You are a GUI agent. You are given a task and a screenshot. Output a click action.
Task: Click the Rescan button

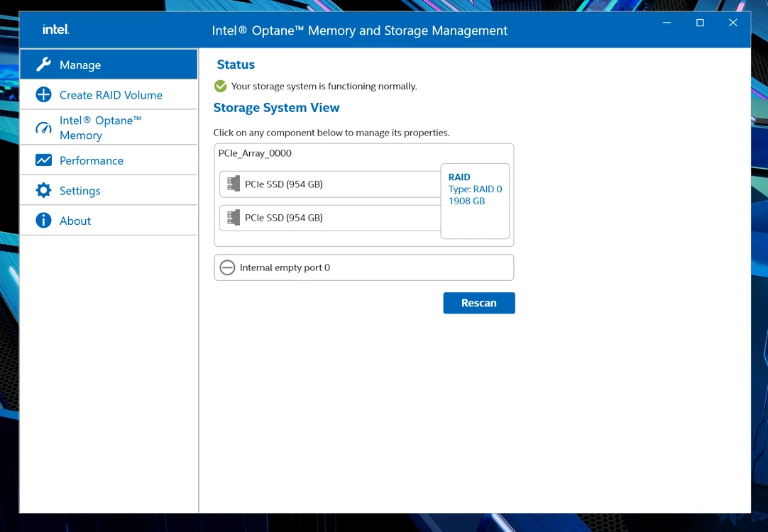tap(479, 303)
